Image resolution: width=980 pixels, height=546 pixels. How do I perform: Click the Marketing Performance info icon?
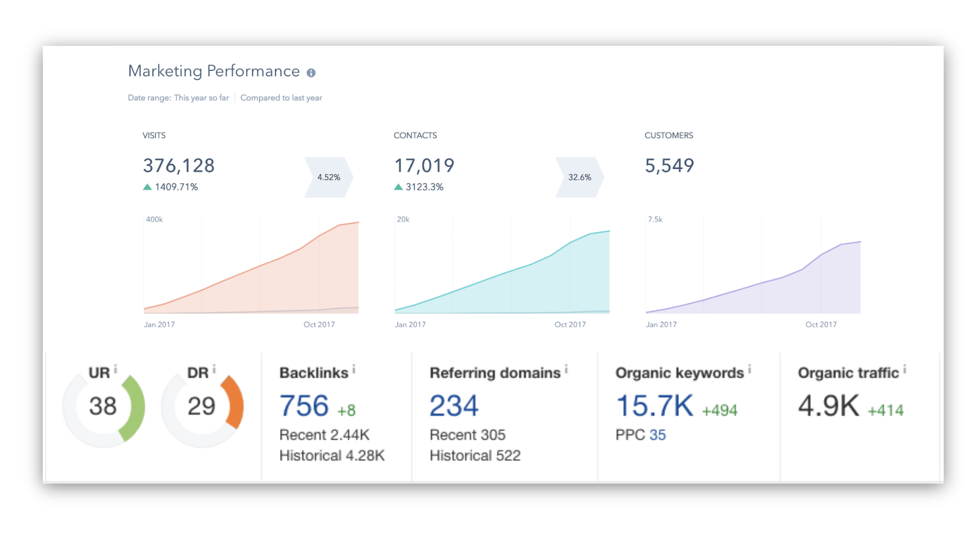pyautogui.click(x=311, y=73)
